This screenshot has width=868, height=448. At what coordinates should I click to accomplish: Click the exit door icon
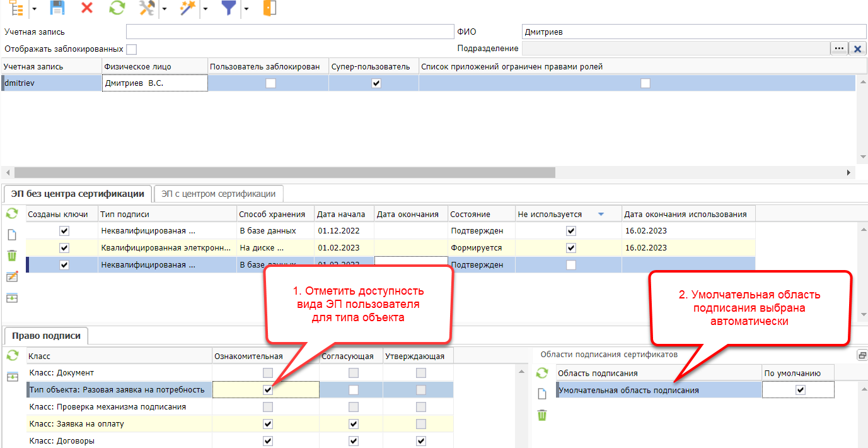pos(270,8)
